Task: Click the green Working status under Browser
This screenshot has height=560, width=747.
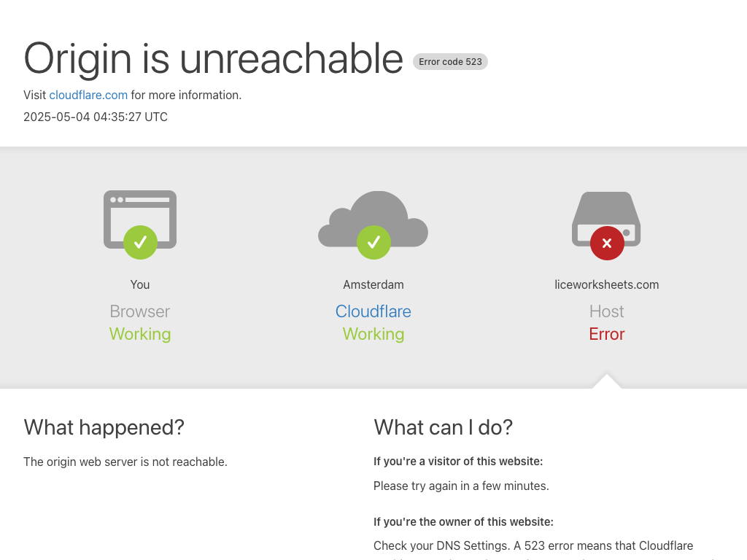Action: 140,334
